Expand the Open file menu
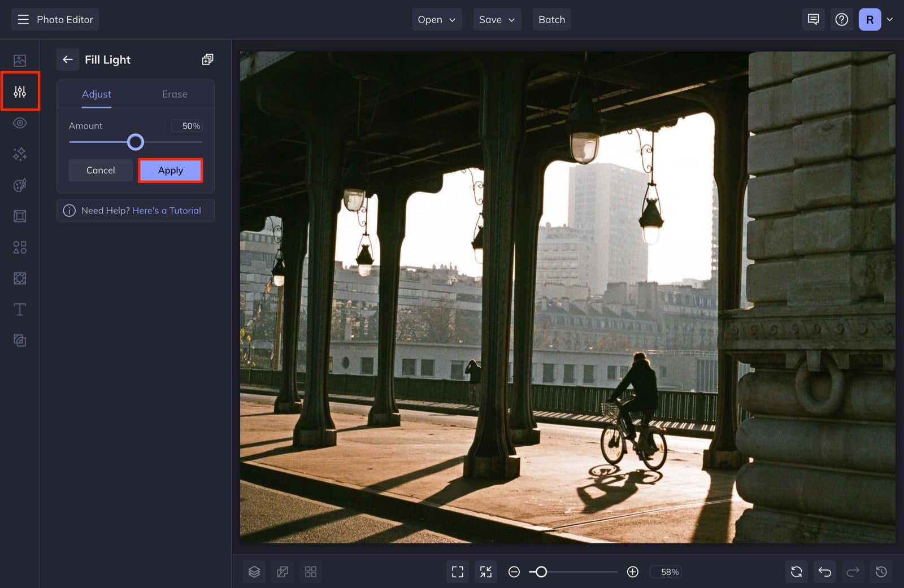904x588 pixels. (x=436, y=19)
